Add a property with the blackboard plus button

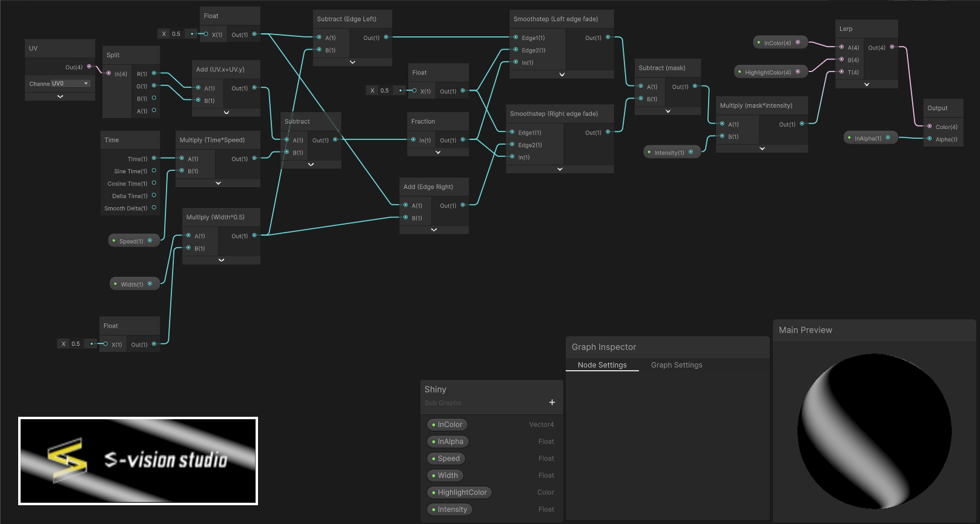(x=552, y=402)
